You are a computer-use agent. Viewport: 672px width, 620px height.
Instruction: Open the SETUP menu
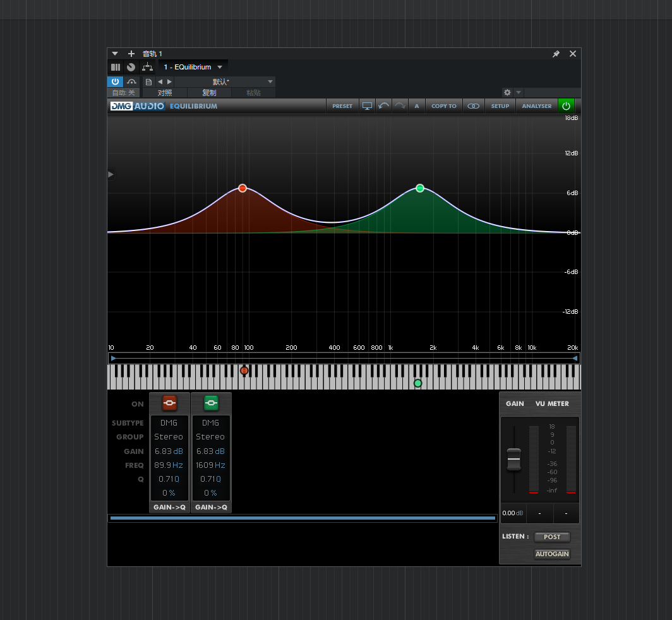click(x=500, y=106)
